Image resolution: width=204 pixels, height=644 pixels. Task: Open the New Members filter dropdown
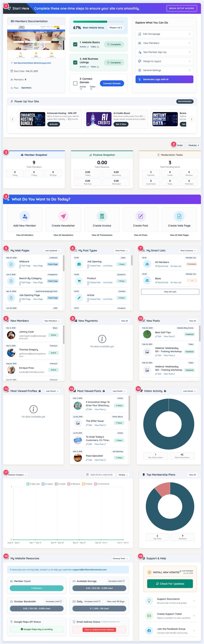52,321
